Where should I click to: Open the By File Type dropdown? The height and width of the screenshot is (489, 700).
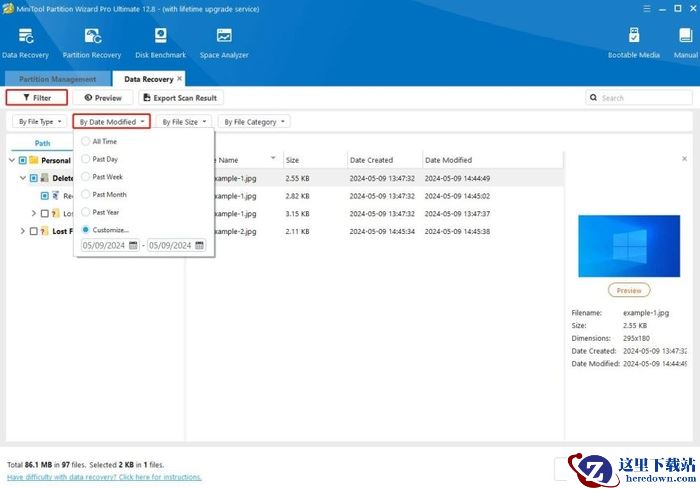pos(40,121)
